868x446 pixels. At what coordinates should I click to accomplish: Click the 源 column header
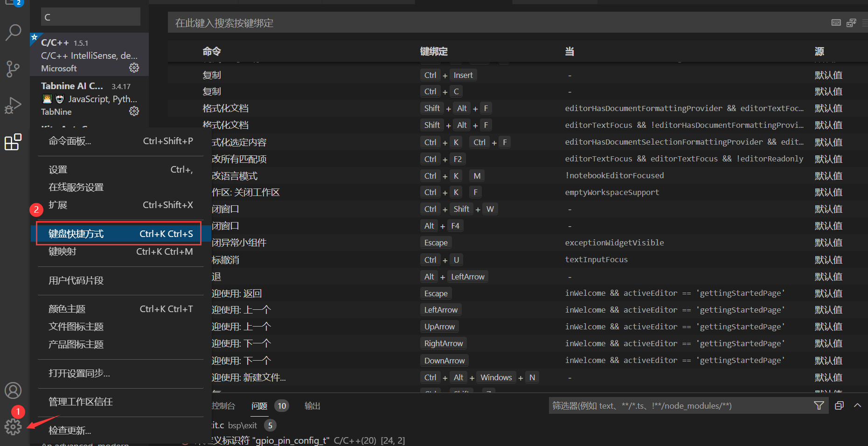point(819,51)
